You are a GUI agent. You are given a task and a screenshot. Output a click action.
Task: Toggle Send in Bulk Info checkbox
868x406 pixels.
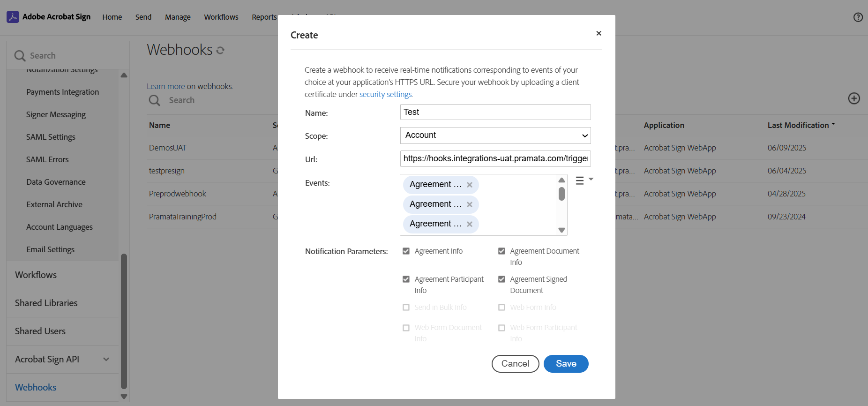pyautogui.click(x=406, y=308)
